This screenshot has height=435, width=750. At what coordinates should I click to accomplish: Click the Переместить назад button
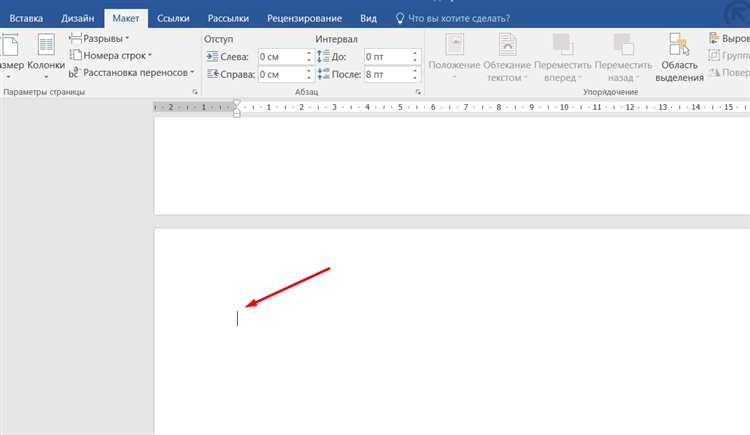point(623,56)
